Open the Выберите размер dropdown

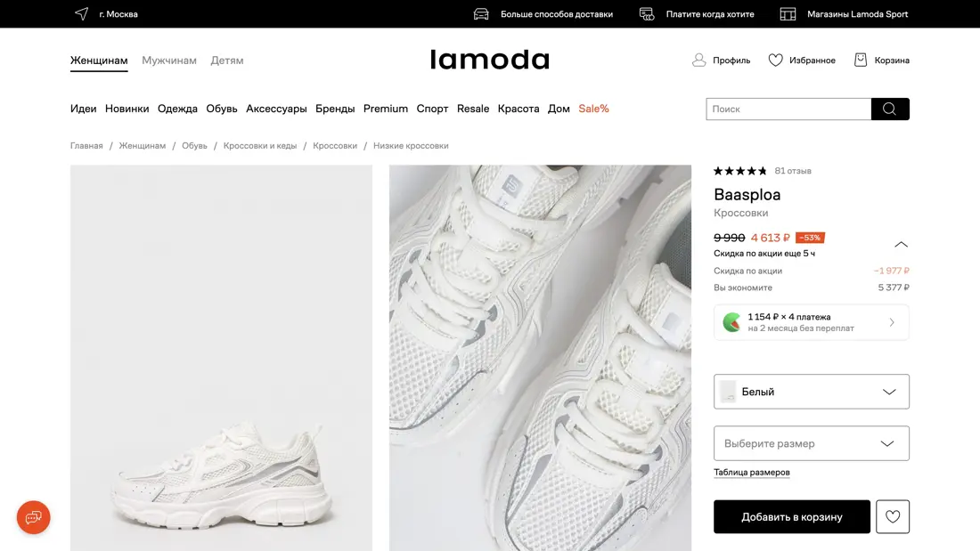[x=811, y=442]
